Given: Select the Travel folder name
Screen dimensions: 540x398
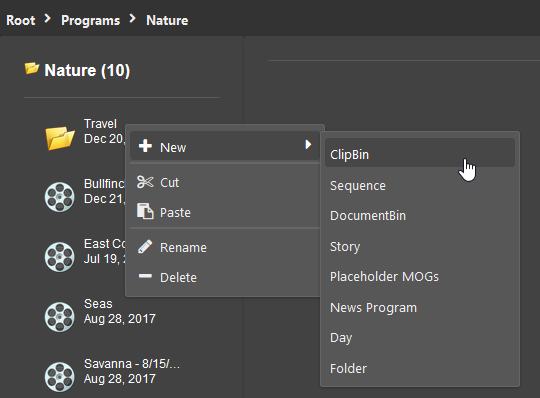Looking at the screenshot, I should (x=100, y=123).
